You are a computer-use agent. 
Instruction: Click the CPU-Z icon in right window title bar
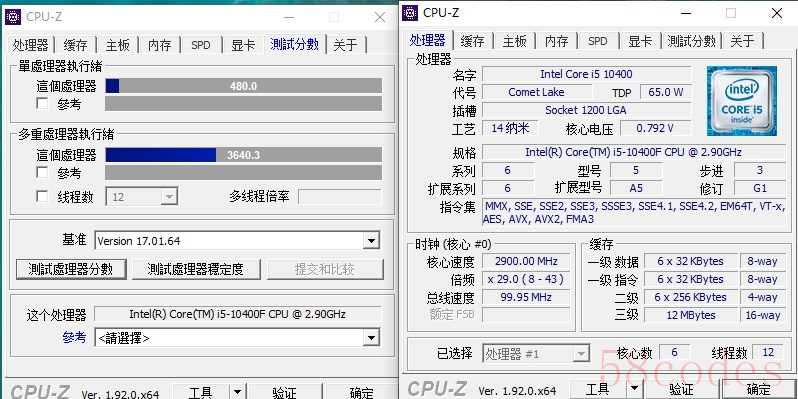pyautogui.click(x=410, y=13)
